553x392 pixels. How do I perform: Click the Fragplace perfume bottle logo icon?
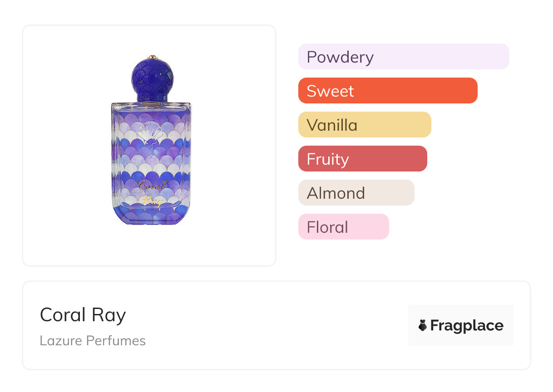(x=423, y=325)
